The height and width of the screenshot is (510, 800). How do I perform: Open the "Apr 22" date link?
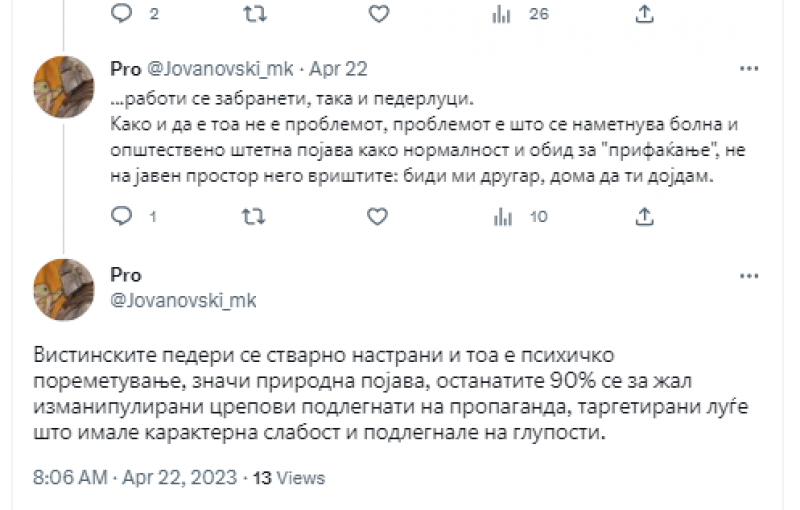pyautogui.click(x=339, y=69)
